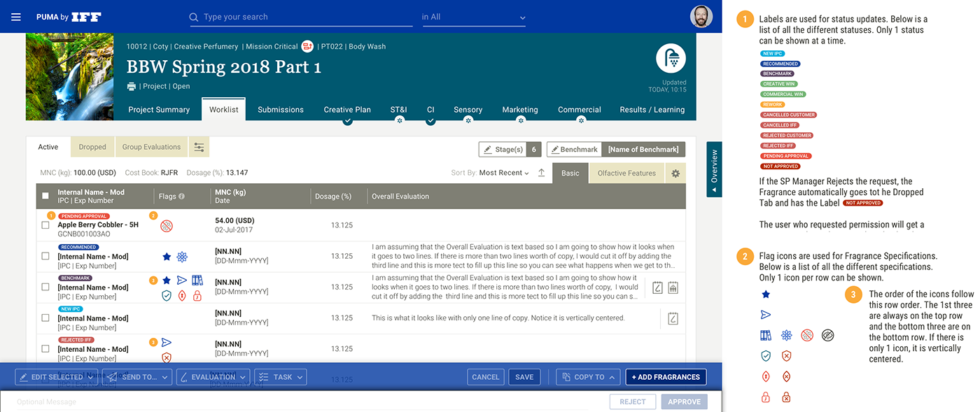Click the paper plane flag in Benchmark row
980x412 pixels.
(182, 280)
